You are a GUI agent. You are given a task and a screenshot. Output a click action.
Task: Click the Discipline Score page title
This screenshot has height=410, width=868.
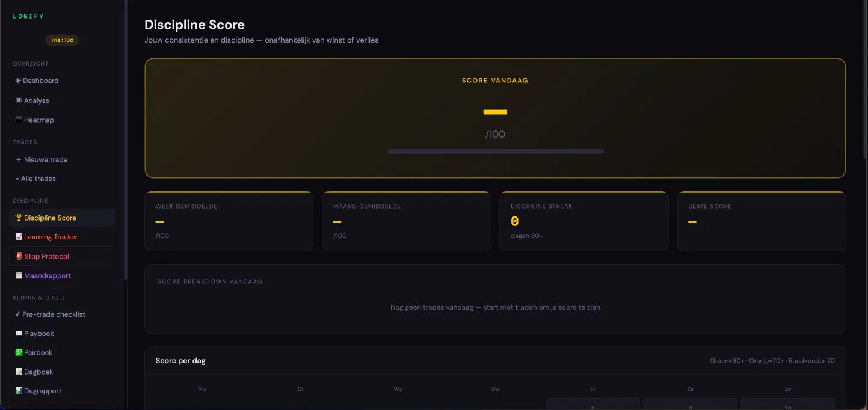(x=195, y=25)
